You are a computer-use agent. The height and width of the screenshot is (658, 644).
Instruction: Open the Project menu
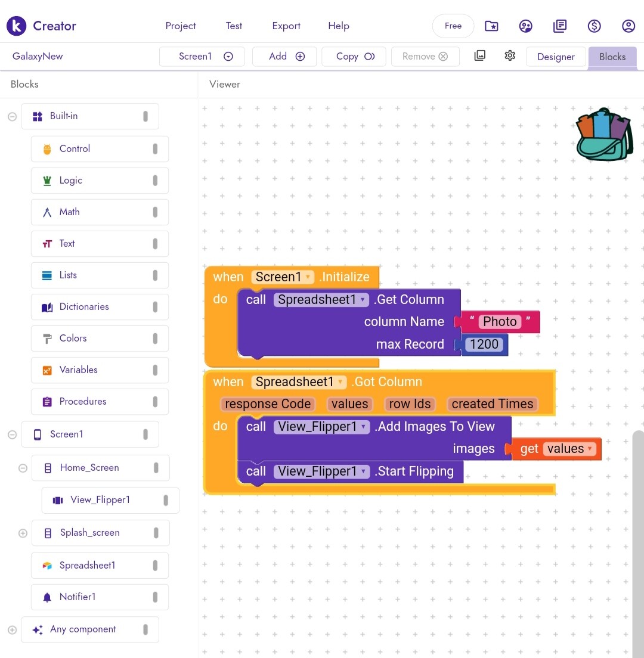click(x=181, y=26)
